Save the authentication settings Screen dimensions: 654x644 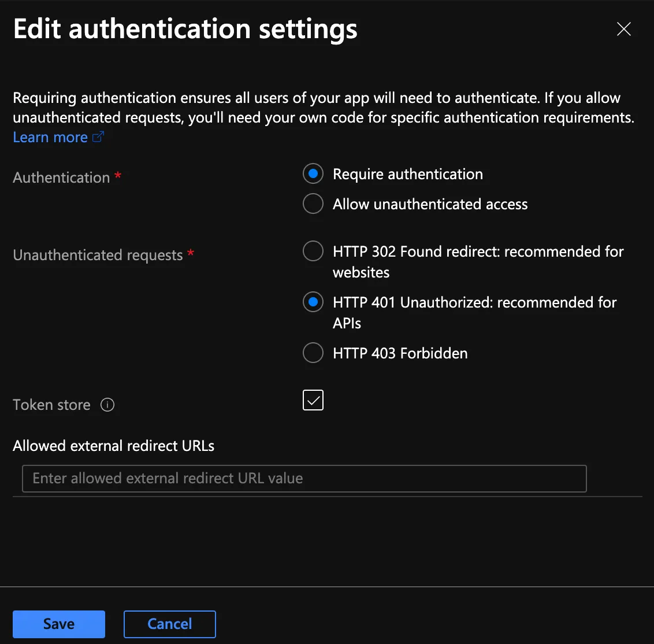click(59, 624)
